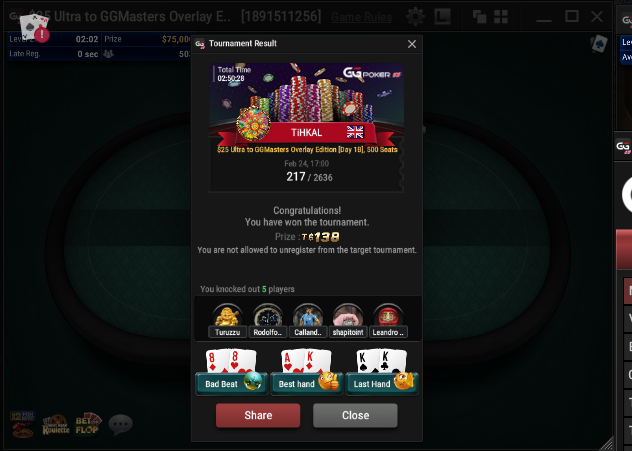The image size is (632, 451).
Task: Select knocked out player shapitoint avatar
Action: (348, 320)
